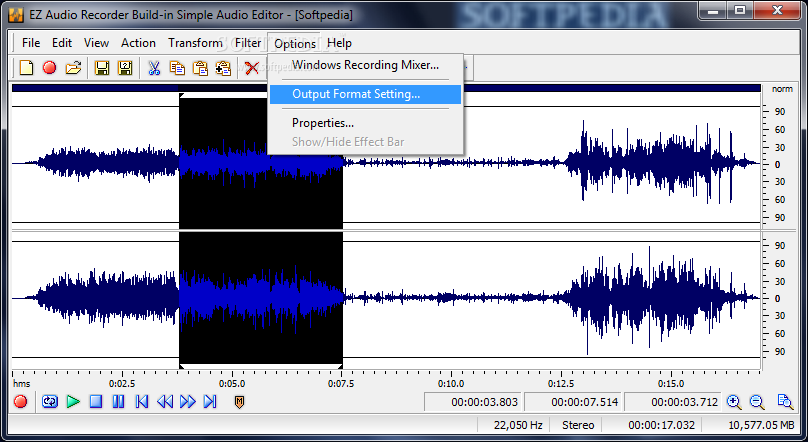The image size is (808, 442).
Task: Start recording with bottom red button
Action: point(21,401)
